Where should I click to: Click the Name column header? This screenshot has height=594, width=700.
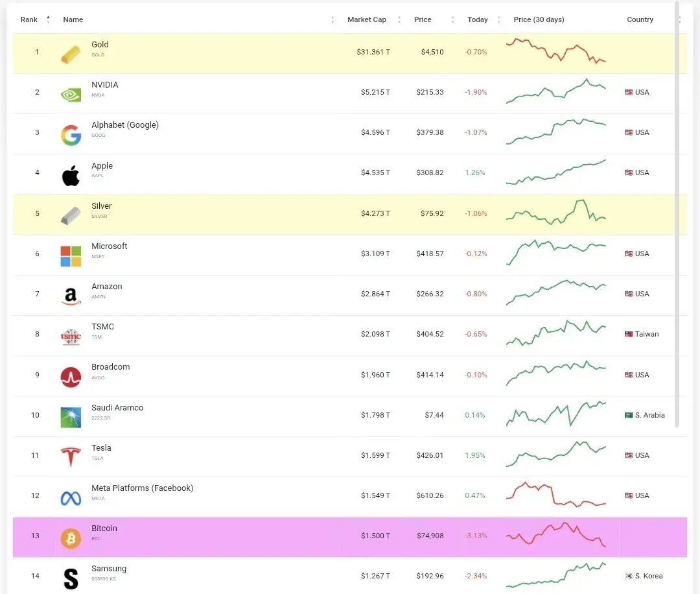[73, 19]
